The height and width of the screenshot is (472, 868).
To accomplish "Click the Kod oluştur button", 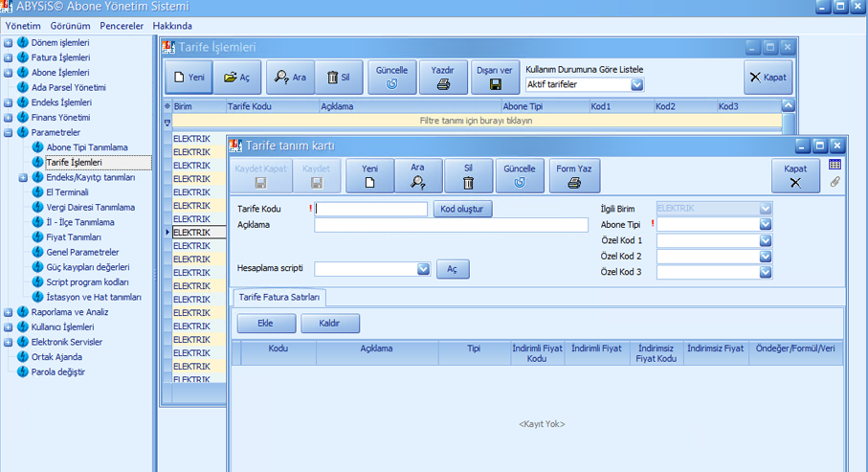I will [462, 209].
